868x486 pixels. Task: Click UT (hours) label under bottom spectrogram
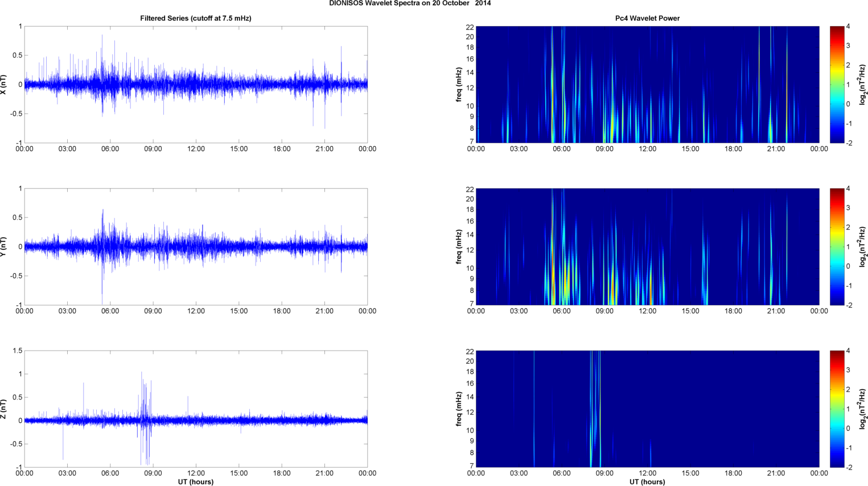[x=647, y=481]
